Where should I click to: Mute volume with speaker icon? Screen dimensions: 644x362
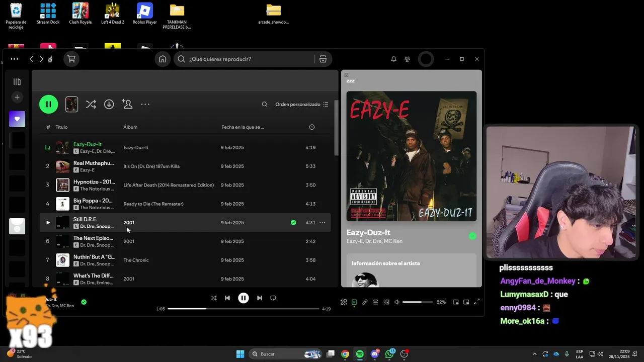[397, 302]
